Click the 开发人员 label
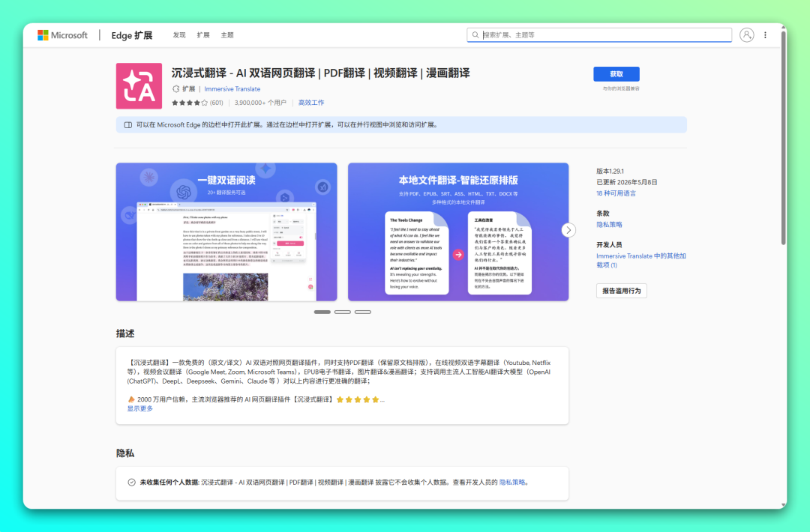This screenshot has width=810, height=532. tap(609, 245)
